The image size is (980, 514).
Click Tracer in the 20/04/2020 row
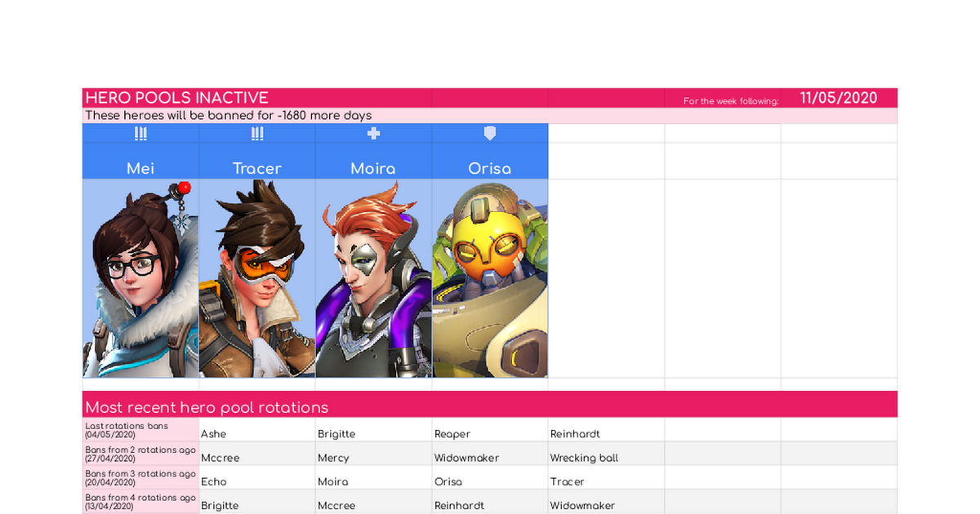pyautogui.click(x=606, y=477)
